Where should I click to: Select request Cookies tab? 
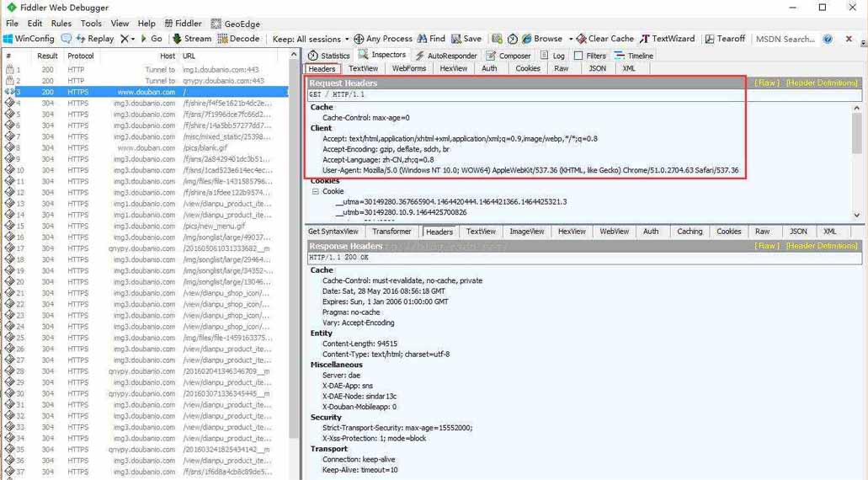[528, 69]
